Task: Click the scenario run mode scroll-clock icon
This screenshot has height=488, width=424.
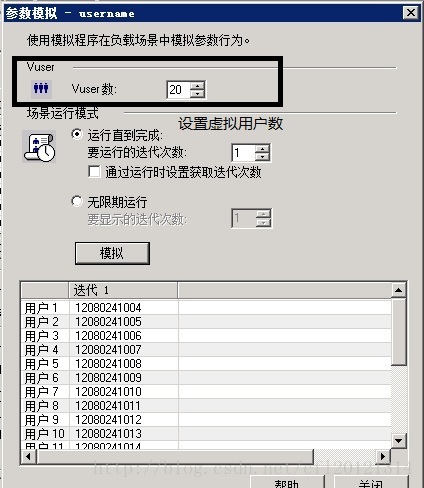Action: click(x=39, y=147)
